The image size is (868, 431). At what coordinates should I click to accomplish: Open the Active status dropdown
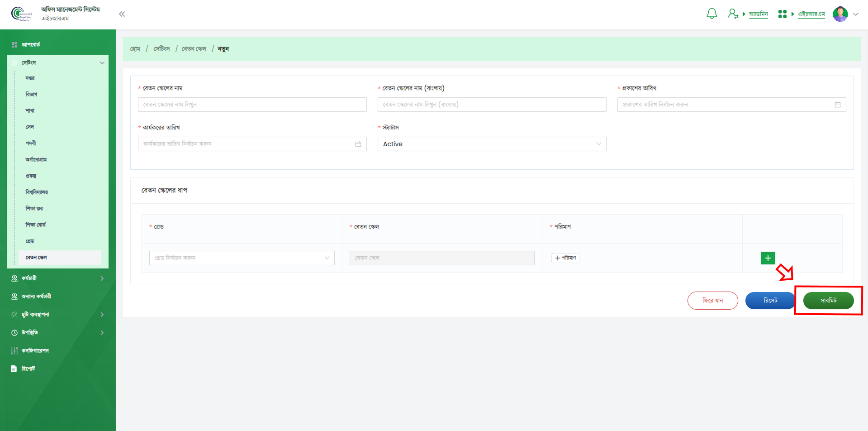[491, 144]
